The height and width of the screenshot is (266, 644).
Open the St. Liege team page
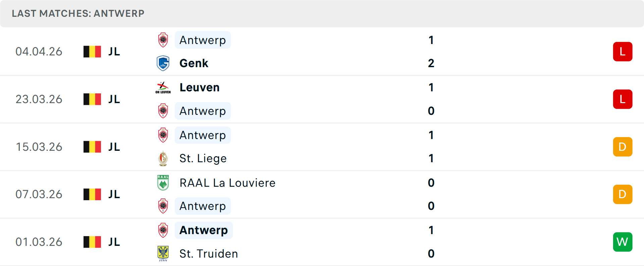pyautogui.click(x=203, y=159)
